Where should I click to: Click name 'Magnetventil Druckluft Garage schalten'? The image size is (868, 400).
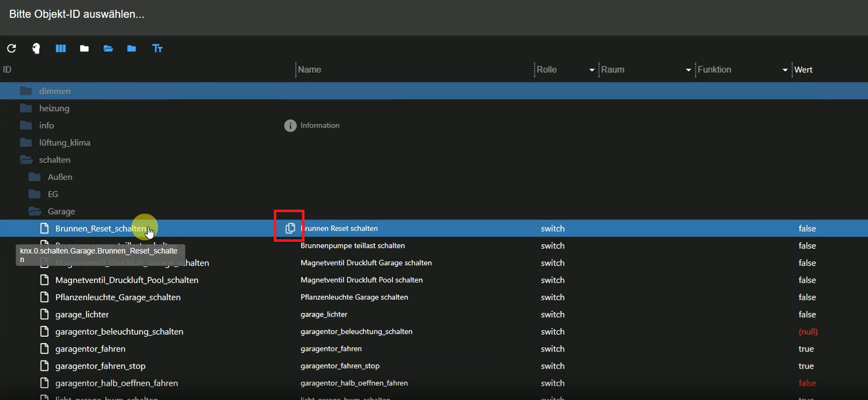click(x=366, y=263)
